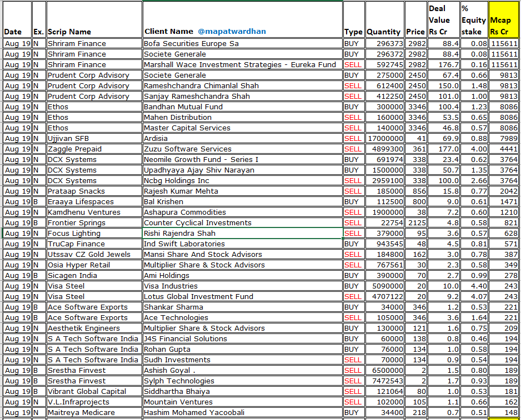This screenshot has height=420, width=521.
Task: Click Rohan Gupta client cell
Action: point(243,350)
